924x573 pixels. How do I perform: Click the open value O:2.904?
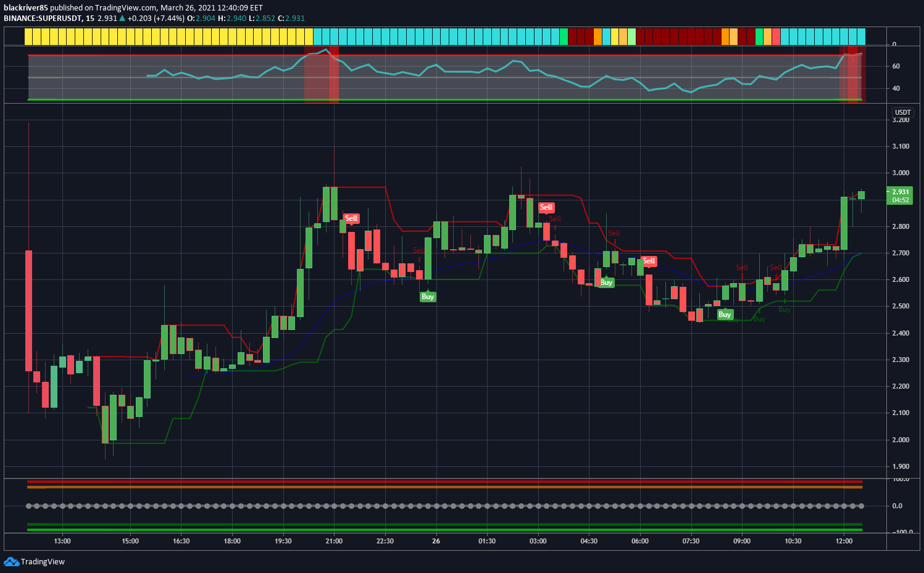(201, 18)
